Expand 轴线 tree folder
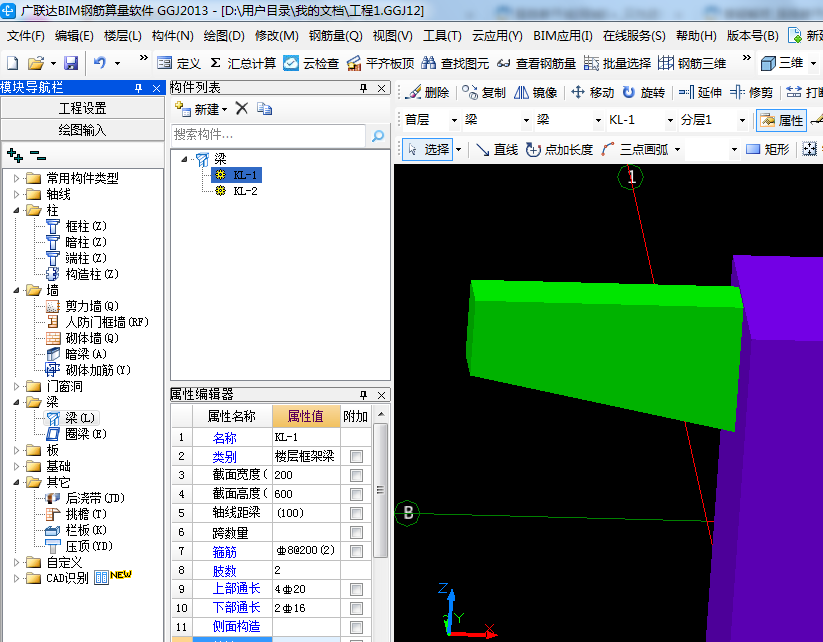The image size is (823, 642). click(x=16, y=195)
